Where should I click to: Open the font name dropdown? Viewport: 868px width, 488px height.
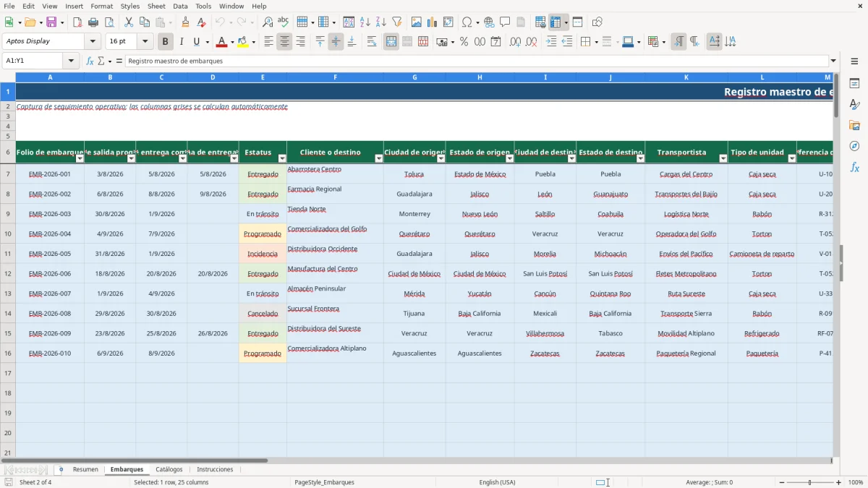(94, 42)
